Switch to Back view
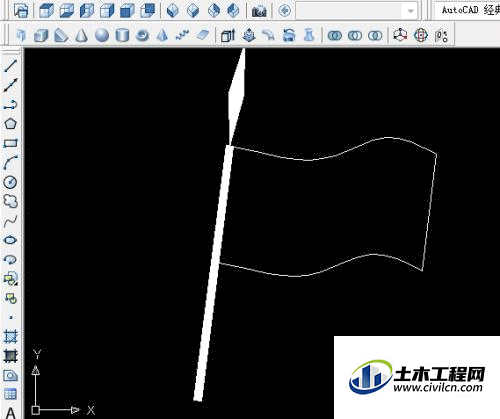This screenshot has width=500, height=419. click(x=147, y=10)
